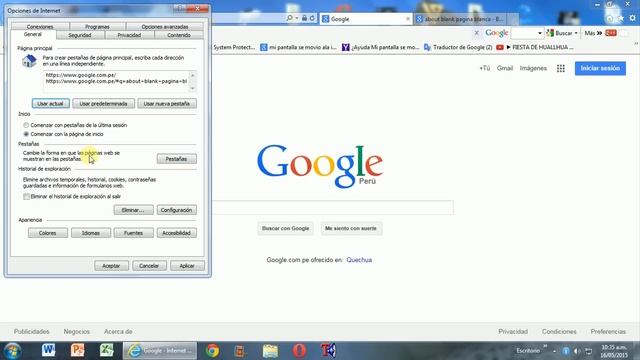Click the address bar search magnifier icon
Viewport: 640px width, 360px height.
click(x=289, y=18)
